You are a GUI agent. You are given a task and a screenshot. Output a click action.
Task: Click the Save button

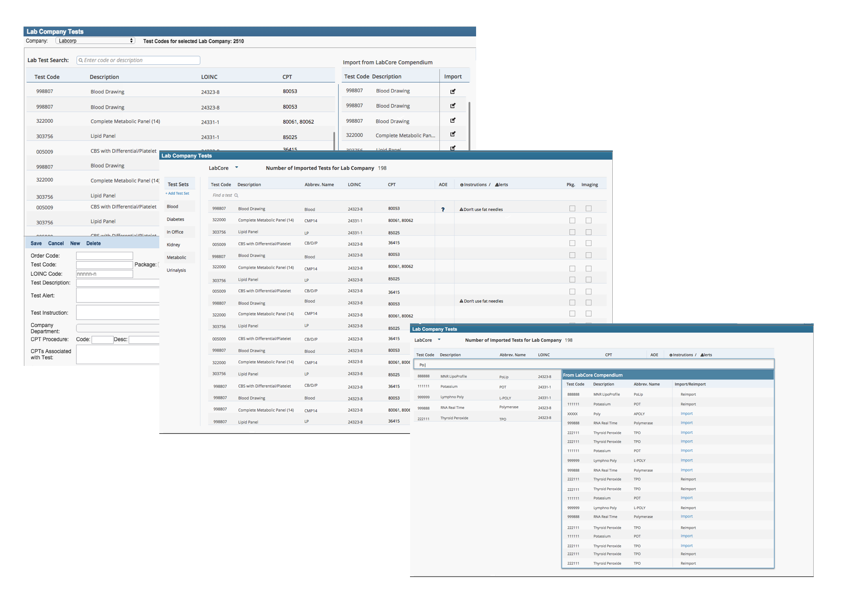36,244
